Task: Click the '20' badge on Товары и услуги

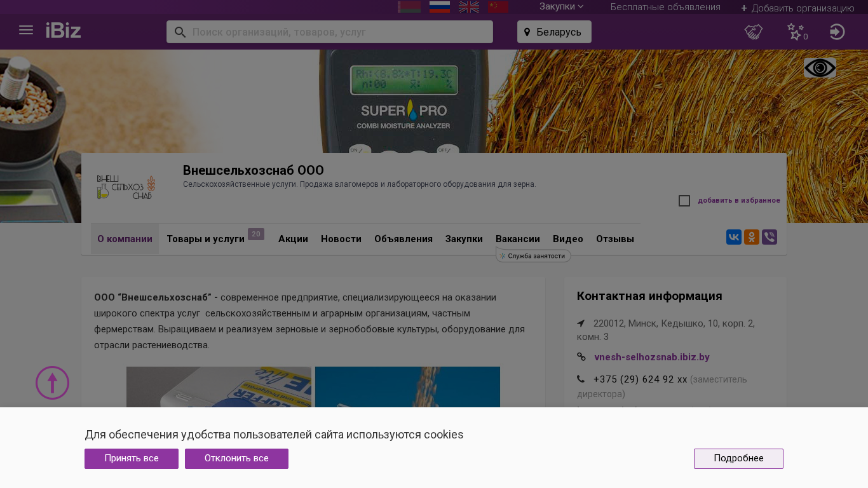Action: click(256, 234)
